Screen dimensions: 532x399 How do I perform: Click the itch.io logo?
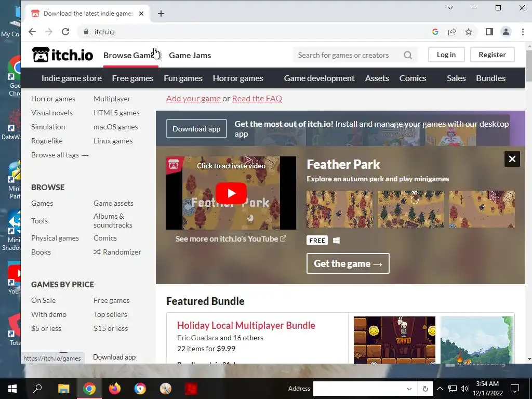(62, 55)
